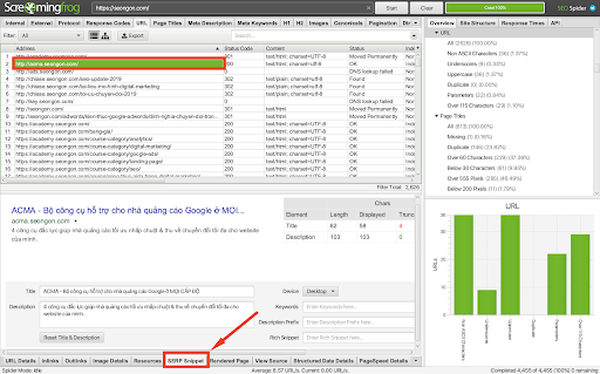This screenshot has width=600, height=374.
Task: Open the SERP Snippet tab
Action: click(186, 361)
